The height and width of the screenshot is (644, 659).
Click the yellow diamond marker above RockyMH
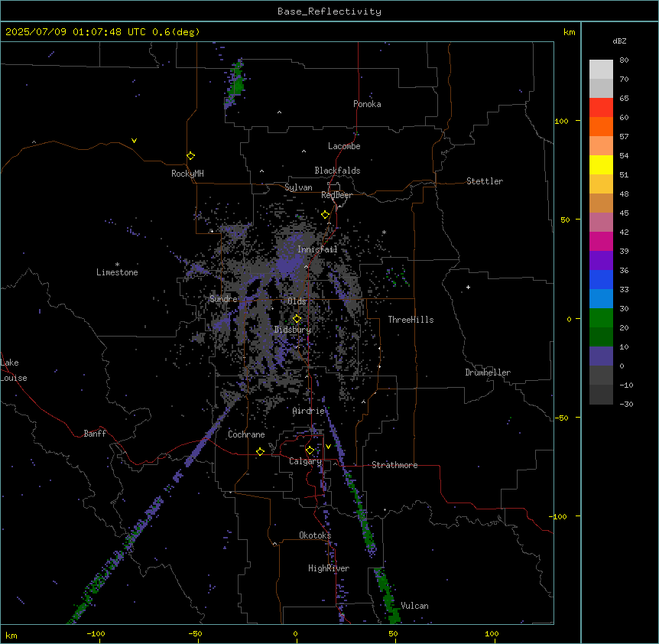(x=191, y=156)
